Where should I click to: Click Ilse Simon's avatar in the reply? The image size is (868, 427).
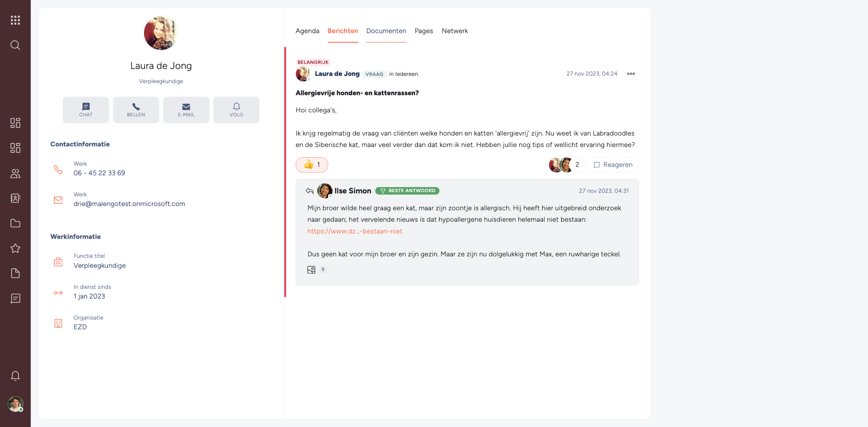pos(324,191)
